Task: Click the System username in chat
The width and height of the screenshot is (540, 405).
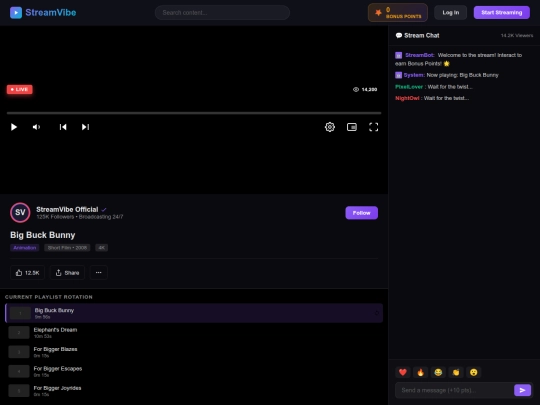Action: pos(414,75)
